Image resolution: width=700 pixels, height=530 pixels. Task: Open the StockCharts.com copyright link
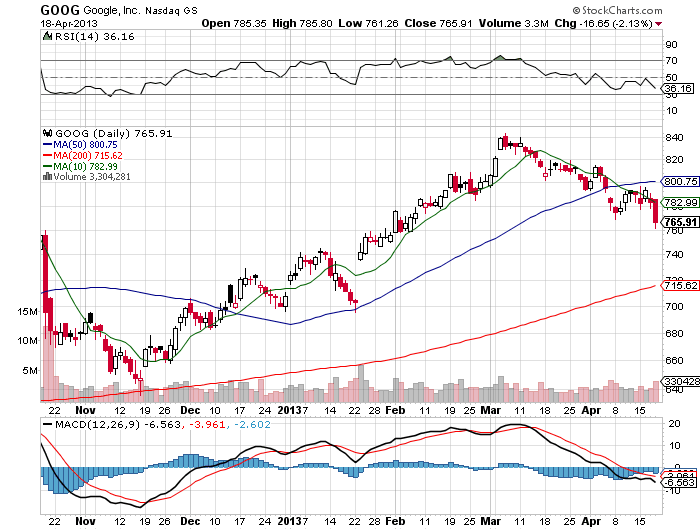point(617,10)
